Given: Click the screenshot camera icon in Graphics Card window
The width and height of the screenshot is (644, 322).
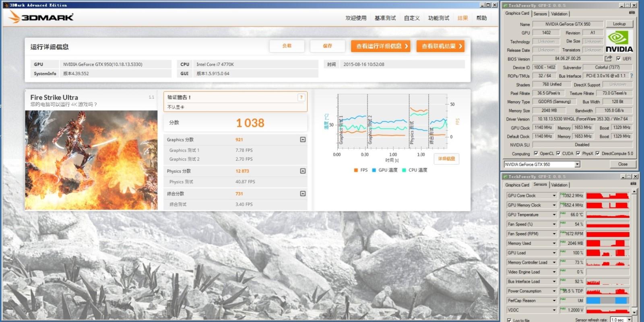Looking at the screenshot, I should [632, 13].
